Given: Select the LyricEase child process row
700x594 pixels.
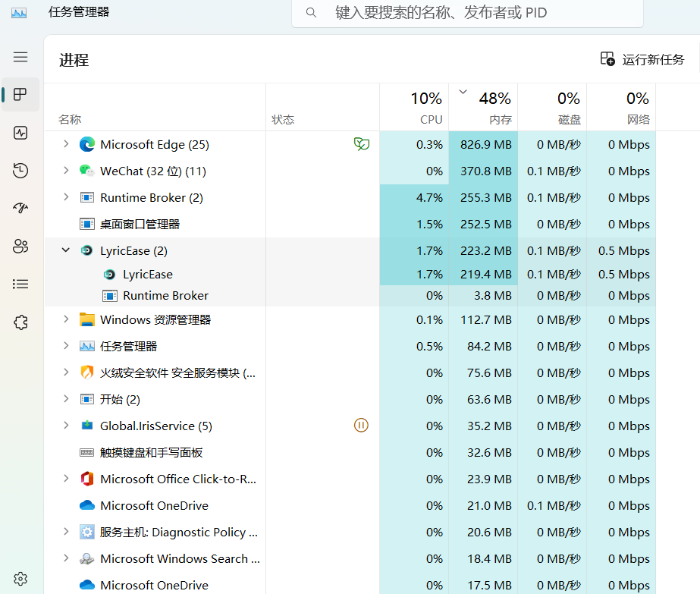Looking at the screenshot, I should tap(350, 274).
